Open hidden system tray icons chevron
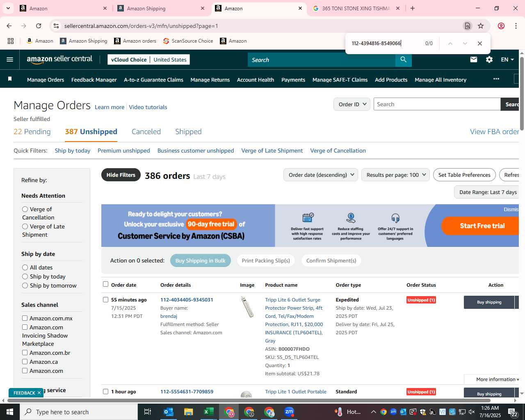 coord(373,412)
